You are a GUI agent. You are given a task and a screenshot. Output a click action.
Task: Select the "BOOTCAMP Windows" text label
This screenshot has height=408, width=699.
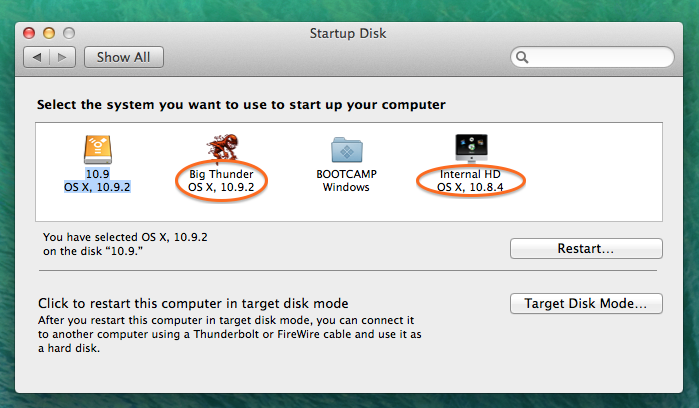346,180
